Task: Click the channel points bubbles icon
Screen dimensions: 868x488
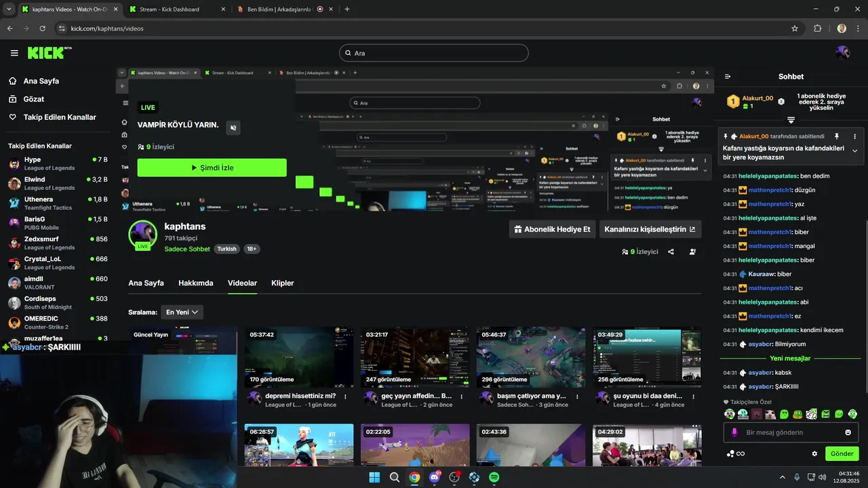Action: coord(730,453)
